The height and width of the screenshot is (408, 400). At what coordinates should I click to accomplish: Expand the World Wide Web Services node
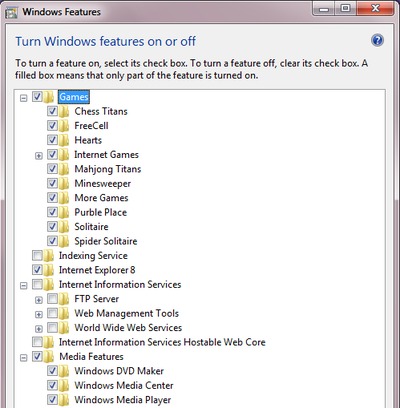click(39, 329)
